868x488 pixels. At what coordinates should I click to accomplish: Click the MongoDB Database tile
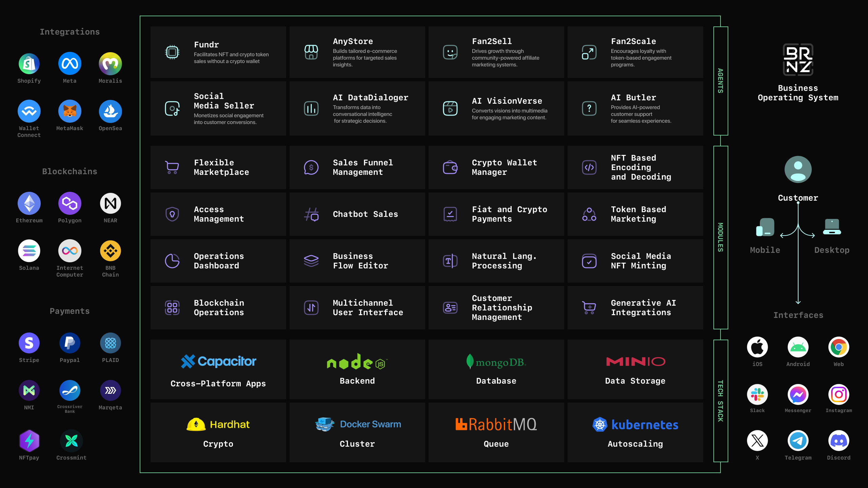[496, 369]
